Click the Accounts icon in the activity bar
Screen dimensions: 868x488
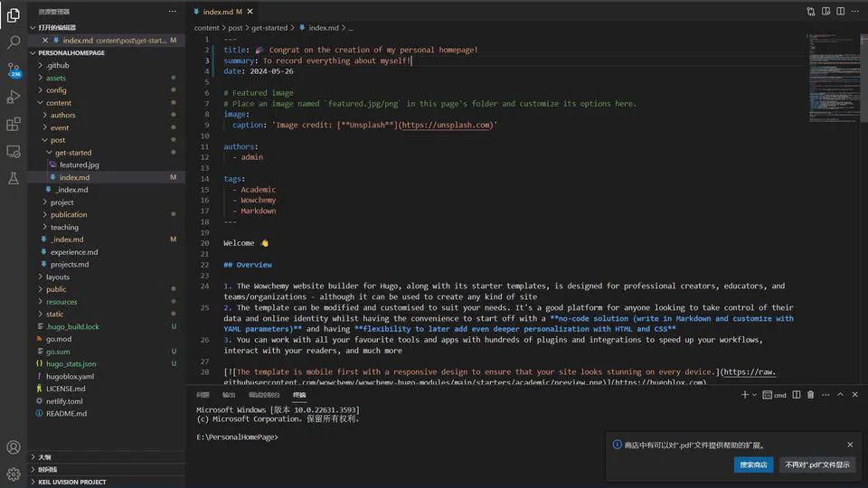(x=14, y=447)
